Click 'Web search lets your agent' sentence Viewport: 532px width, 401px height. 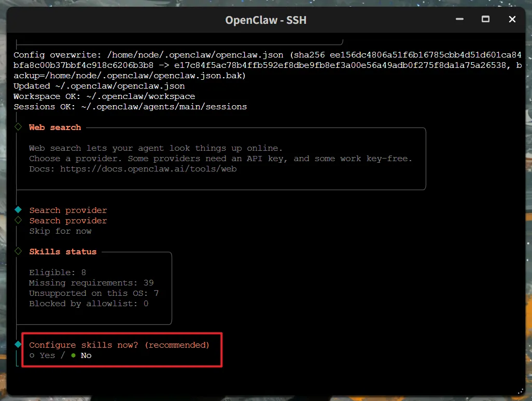point(156,148)
